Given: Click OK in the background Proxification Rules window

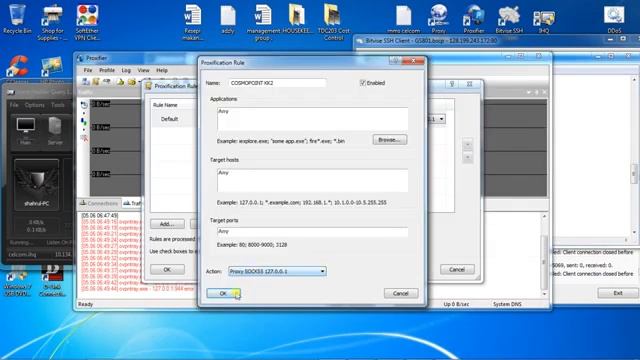Looking at the screenshot, I should click(x=167, y=269).
